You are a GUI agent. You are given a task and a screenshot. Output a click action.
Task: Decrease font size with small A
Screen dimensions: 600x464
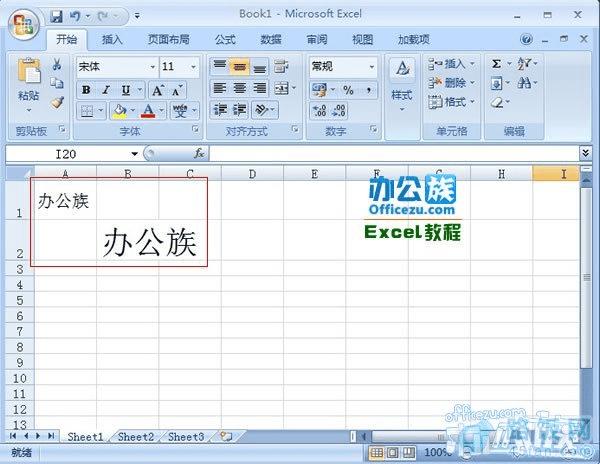[176, 91]
